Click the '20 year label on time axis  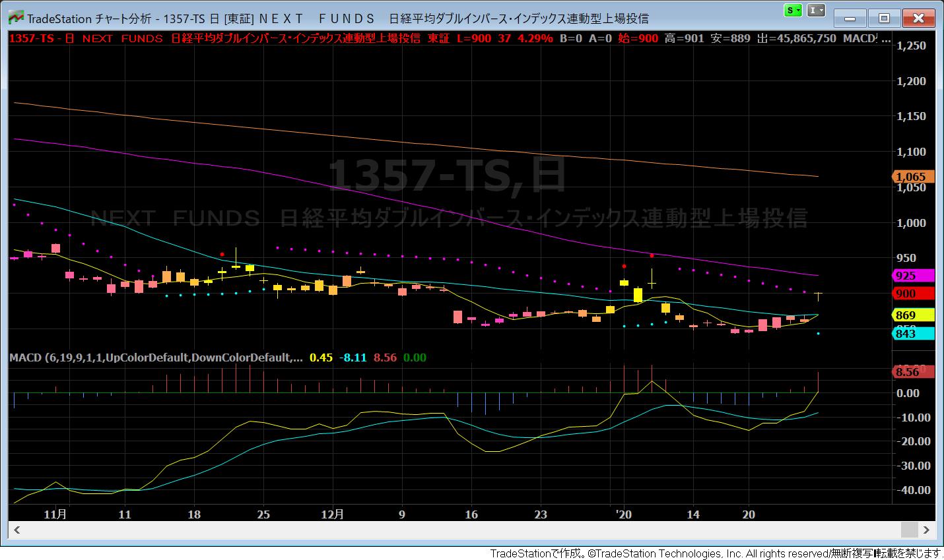tap(623, 513)
